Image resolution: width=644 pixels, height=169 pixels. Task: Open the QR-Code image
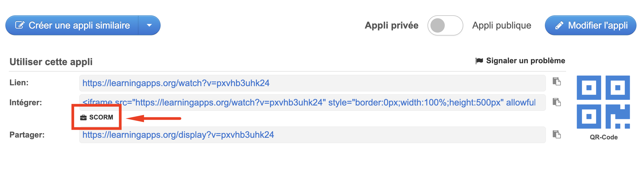(603, 102)
